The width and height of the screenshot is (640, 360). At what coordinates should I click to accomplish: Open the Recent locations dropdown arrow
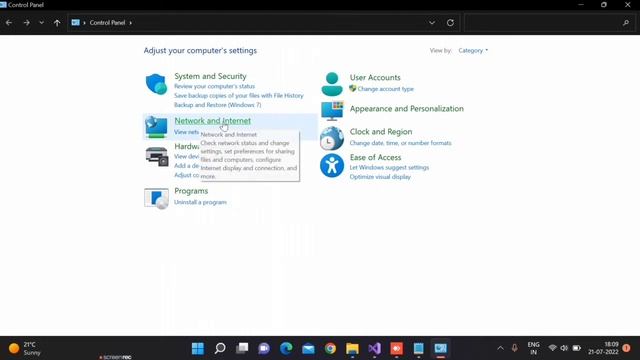click(42, 23)
